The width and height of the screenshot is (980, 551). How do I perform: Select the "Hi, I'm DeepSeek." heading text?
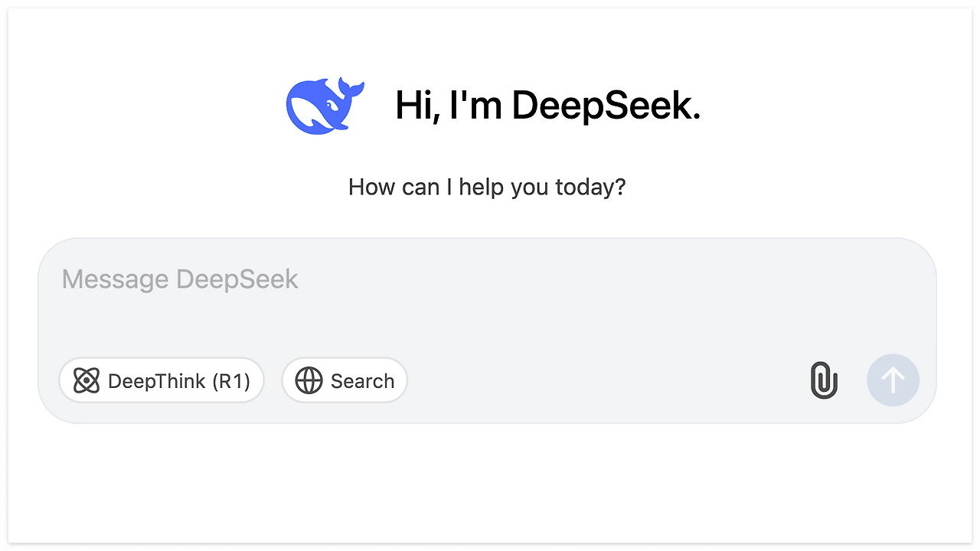pos(548,105)
